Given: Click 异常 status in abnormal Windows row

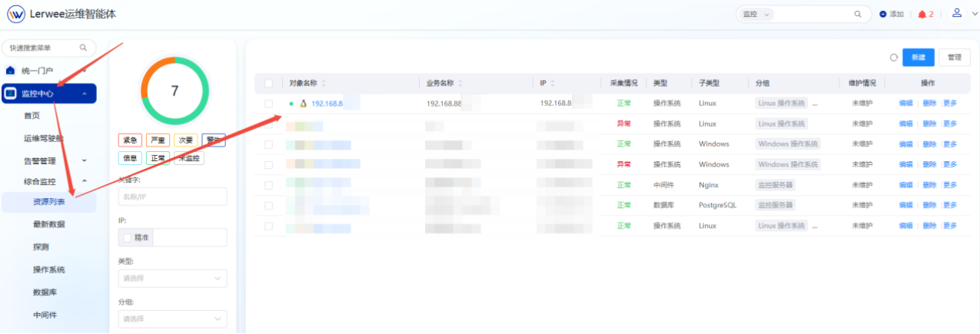Looking at the screenshot, I should pos(623,164).
